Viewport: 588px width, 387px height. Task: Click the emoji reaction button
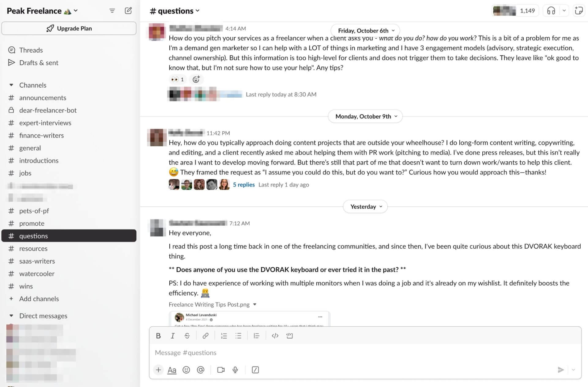click(x=197, y=79)
